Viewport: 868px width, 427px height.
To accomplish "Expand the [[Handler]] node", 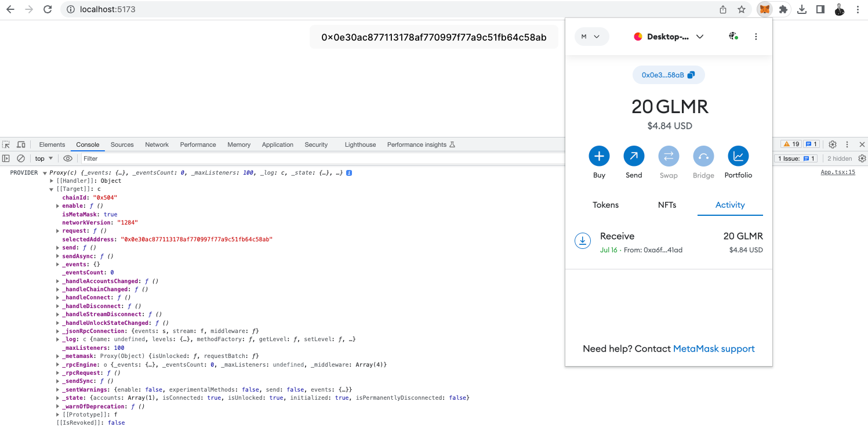I will click(x=53, y=181).
